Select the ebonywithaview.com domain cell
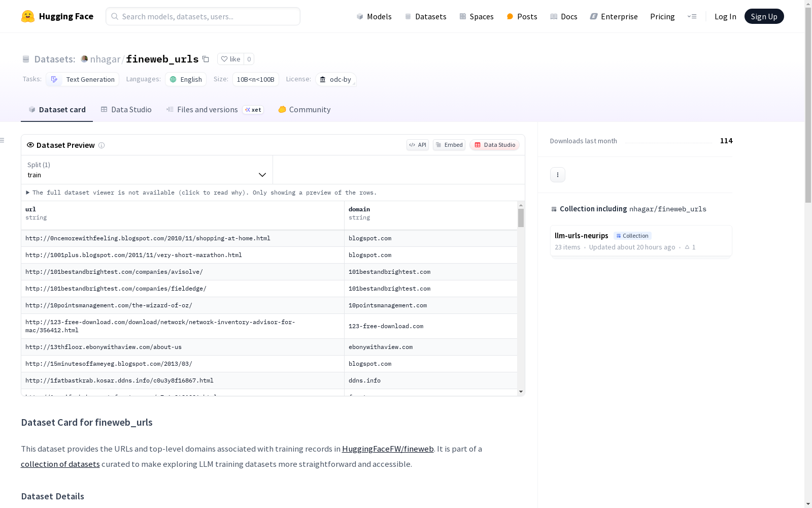 431,347
